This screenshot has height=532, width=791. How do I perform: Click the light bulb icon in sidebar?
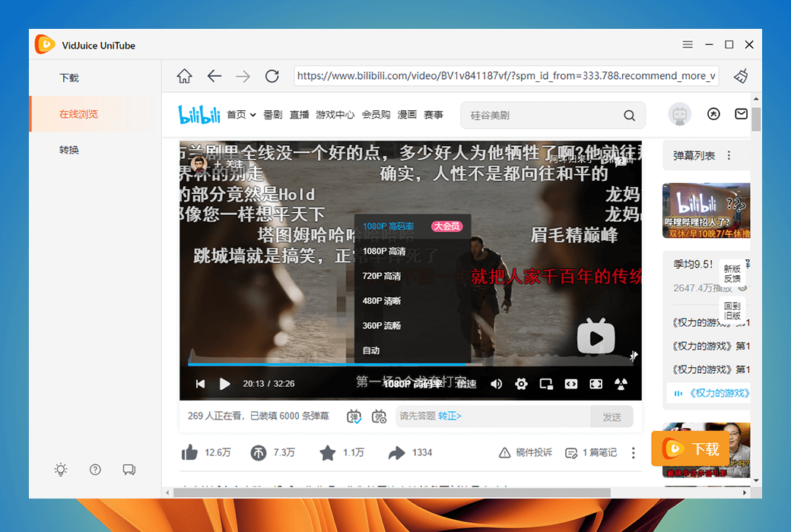click(x=61, y=470)
